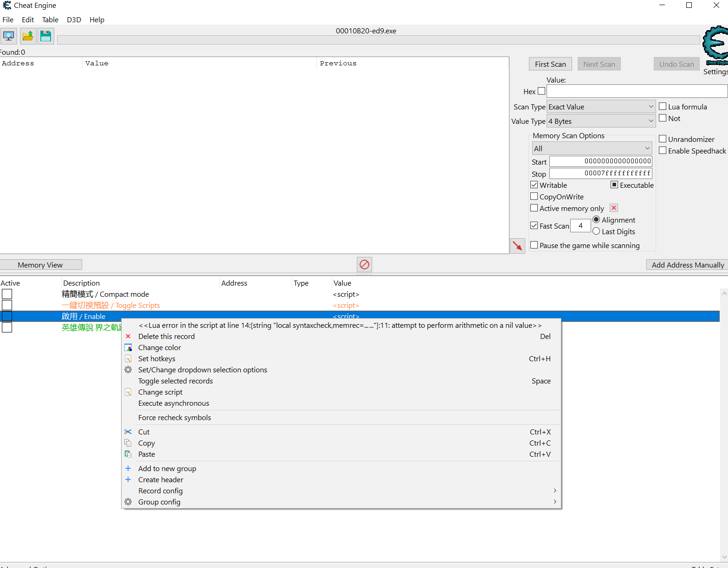Click the scan progress bar
The image size is (728, 568).
click(378, 40)
